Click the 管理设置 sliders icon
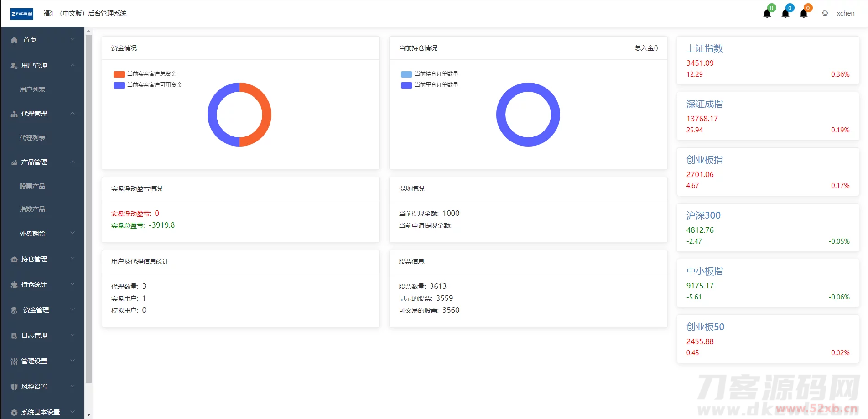 click(x=14, y=361)
